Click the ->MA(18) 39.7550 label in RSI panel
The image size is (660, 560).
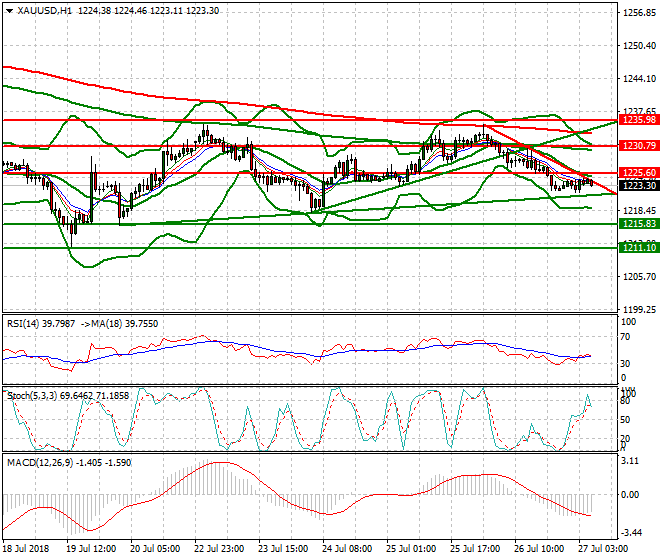coord(119,324)
